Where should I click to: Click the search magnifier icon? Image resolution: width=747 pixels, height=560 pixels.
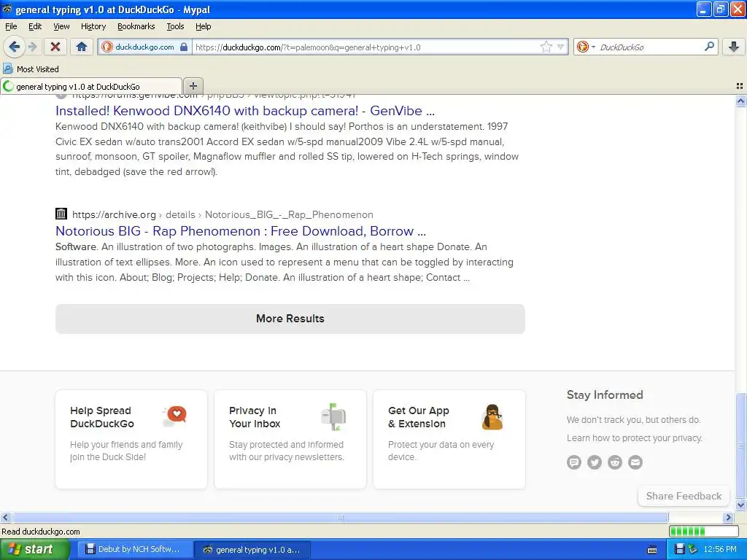pyautogui.click(x=709, y=47)
